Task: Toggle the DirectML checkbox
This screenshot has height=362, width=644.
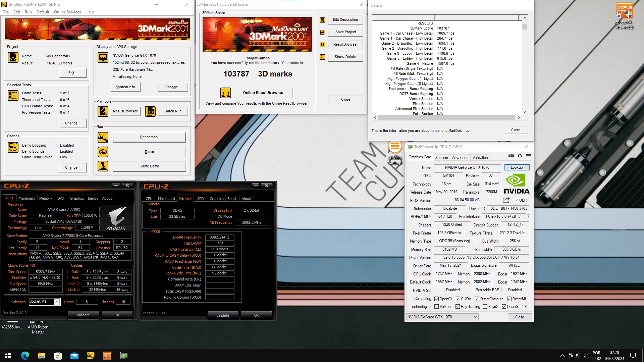Action: pos(509,299)
